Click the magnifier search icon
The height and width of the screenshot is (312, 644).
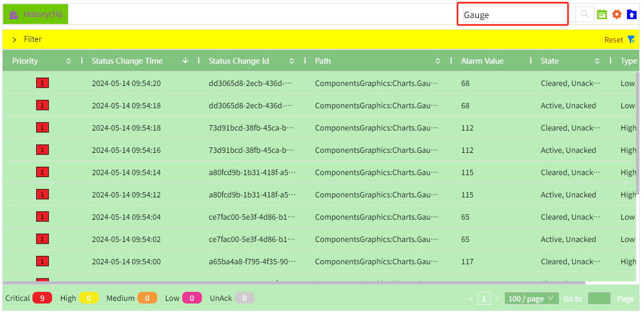point(584,15)
